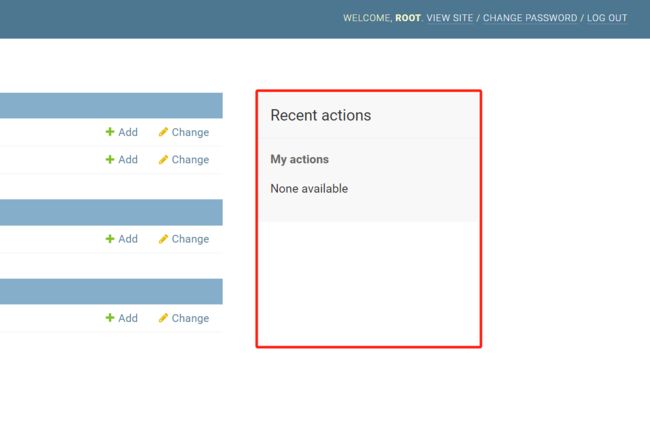Click Add in the first section's top row

[x=121, y=132]
